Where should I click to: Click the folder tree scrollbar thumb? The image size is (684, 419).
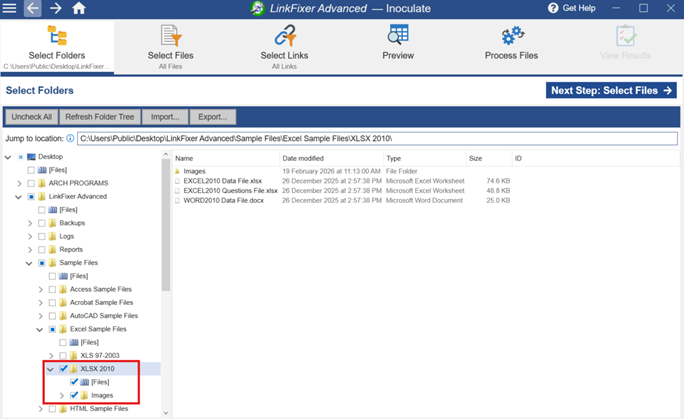[166, 225]
